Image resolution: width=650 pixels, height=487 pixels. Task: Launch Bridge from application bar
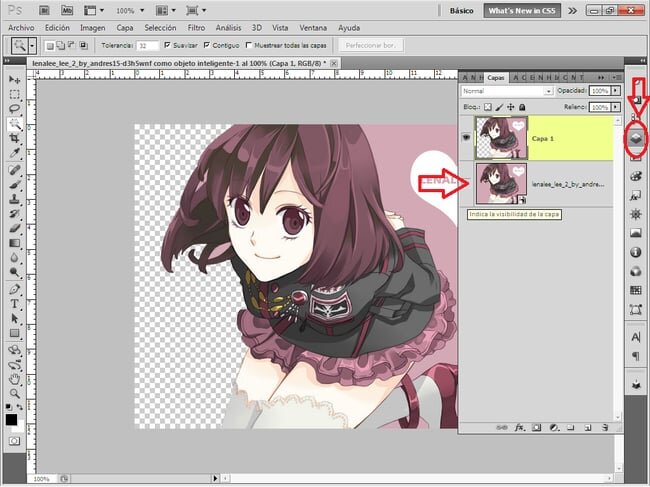click(44, 10)
